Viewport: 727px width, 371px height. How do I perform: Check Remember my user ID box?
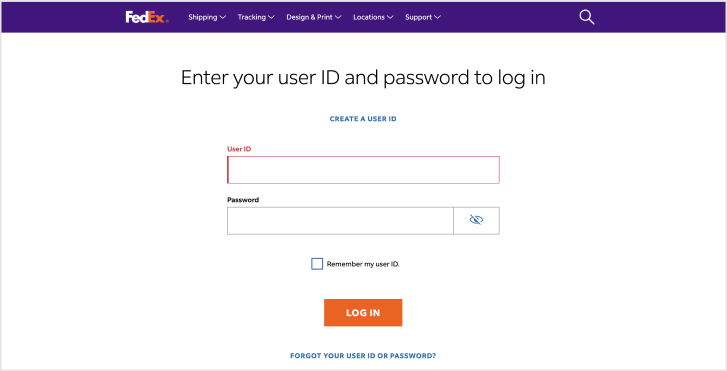coord(317,264)
